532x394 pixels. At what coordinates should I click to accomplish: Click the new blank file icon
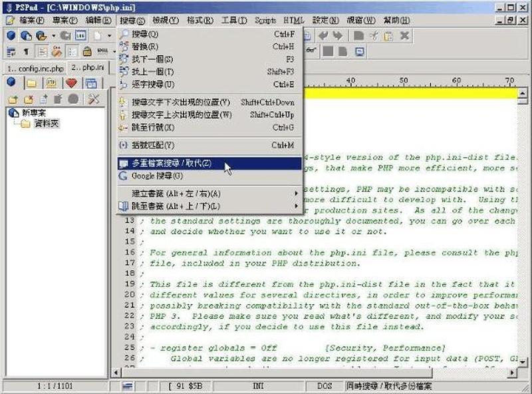[x=97, y=35]
